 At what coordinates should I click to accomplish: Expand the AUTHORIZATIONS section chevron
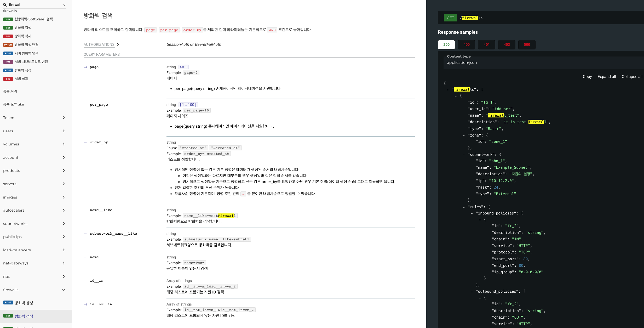pos(118,45)
